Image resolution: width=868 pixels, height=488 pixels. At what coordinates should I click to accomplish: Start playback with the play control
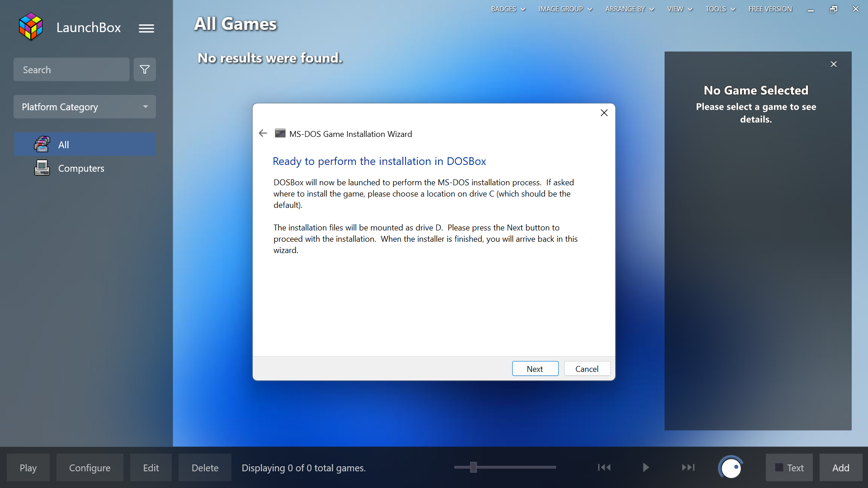(x=646, y=468)
